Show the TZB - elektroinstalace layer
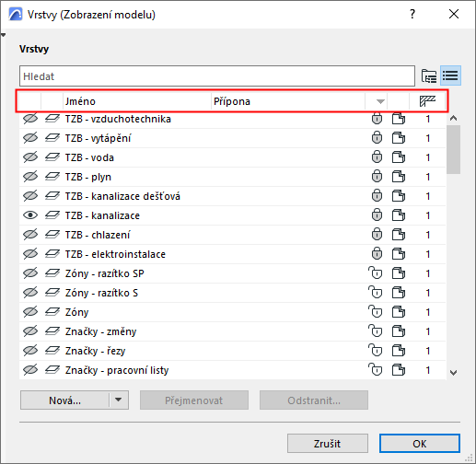The width and height of the screenshot is (476, 464). click(30, 254)
